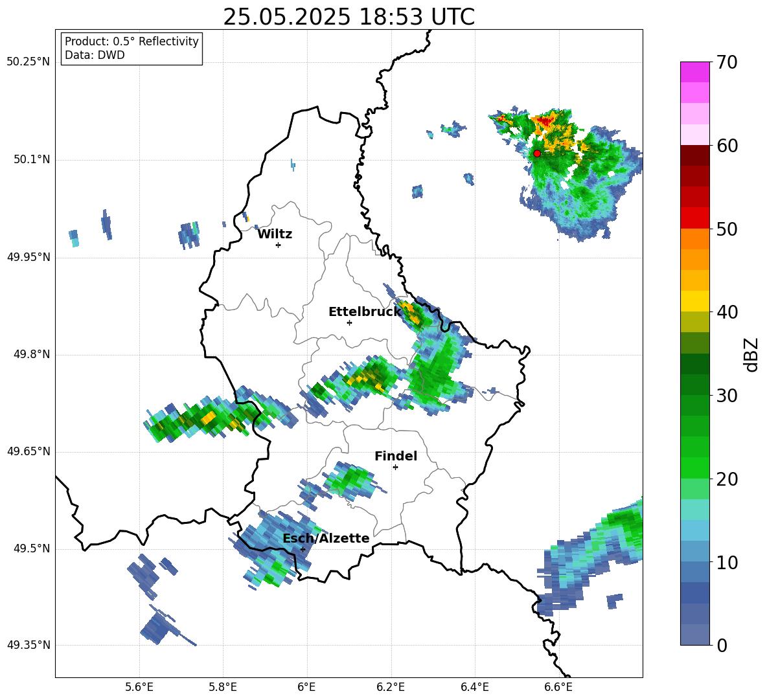Click the colorbar tick label 0
This screenshot has width=767, height=700.
point(722,645)
